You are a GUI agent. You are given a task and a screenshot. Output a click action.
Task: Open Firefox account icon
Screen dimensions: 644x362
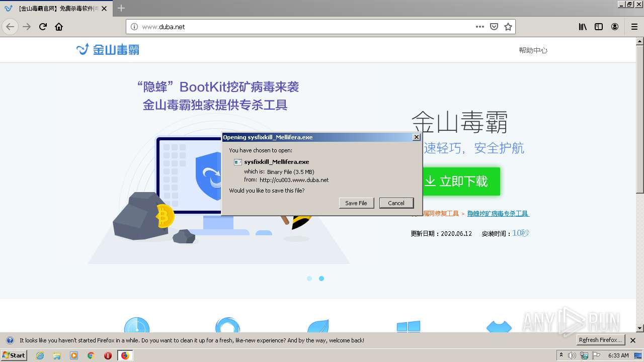[615, 27]
